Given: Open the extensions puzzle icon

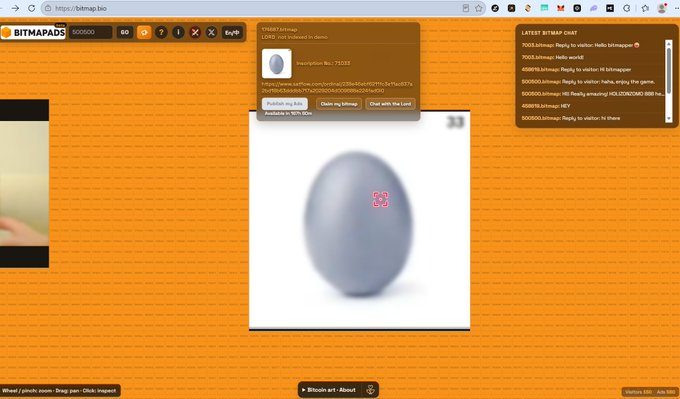Looking at the screenshot, I should 627,8.
